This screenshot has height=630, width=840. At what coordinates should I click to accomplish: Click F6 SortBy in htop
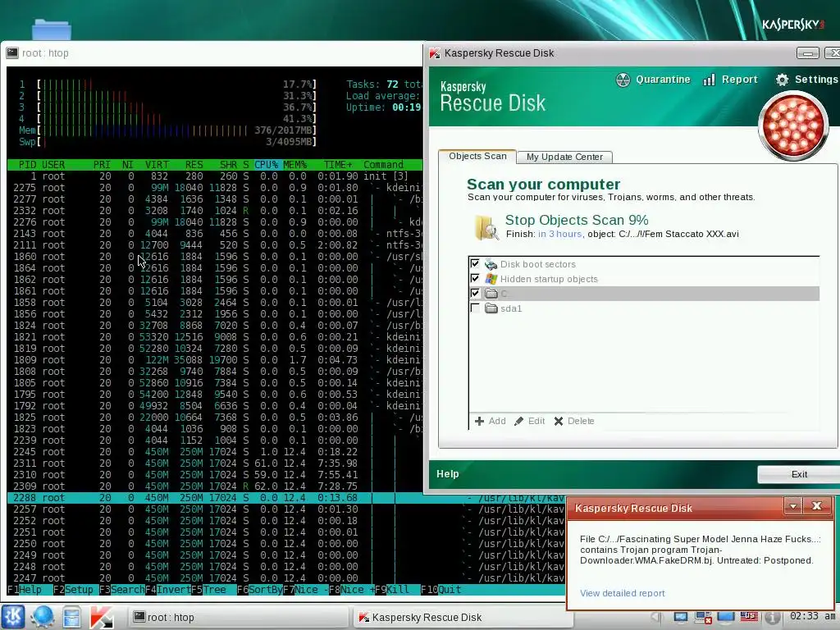pyautogui.click(x=260, y=589)
